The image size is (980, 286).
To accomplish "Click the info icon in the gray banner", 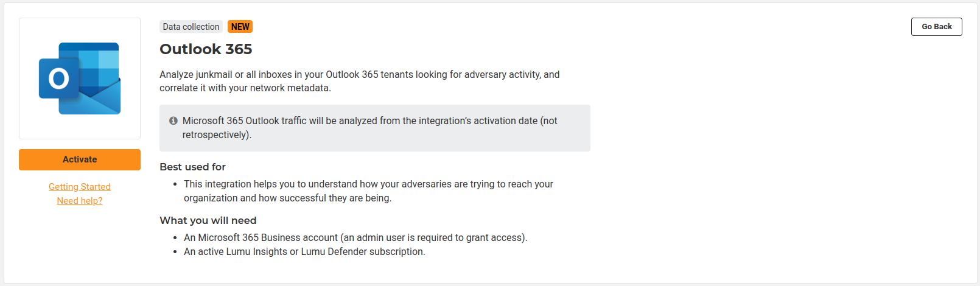I will coord(173,120).
